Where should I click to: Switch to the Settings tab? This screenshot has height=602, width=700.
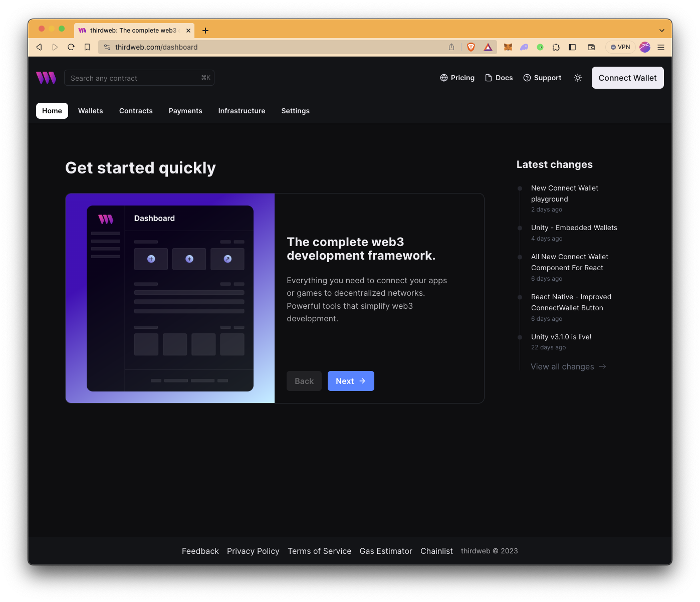coord(296,111)
